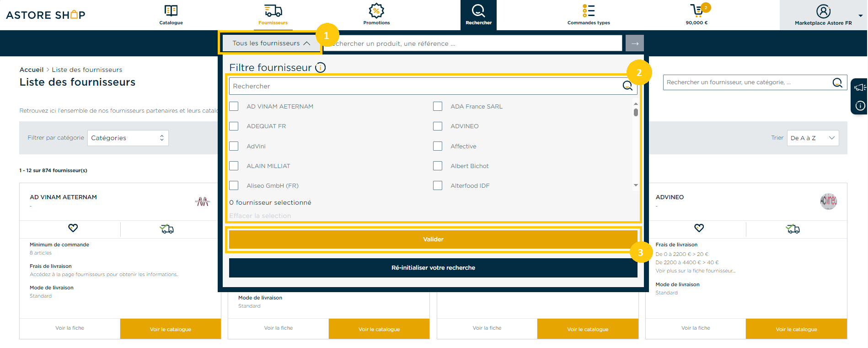Check the Aliseo GmbH (FR) box
The width and height of the screenshot is (868, 348).
pos(234,185)
